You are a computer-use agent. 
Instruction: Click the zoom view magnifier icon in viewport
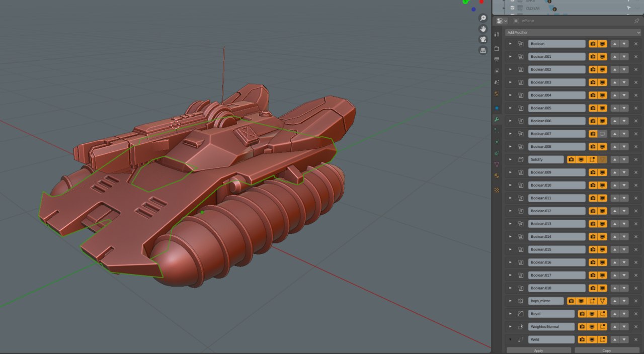coord(484,18)
